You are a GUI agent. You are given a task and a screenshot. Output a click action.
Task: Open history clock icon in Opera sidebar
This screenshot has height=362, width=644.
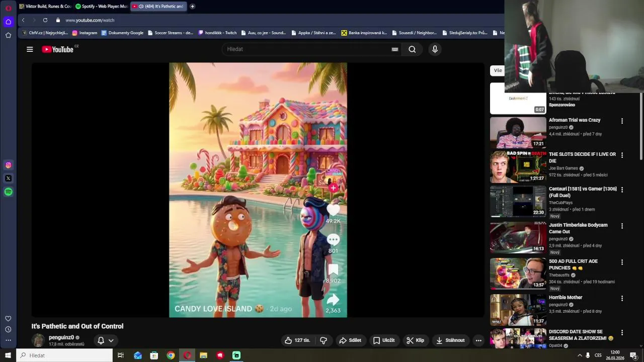pyautogui.click(x=8, y=329)
